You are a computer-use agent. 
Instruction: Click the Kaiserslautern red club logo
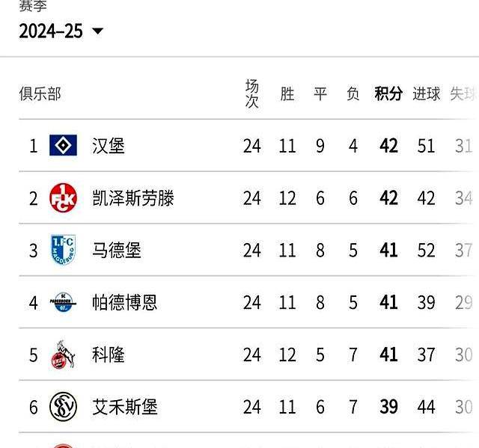tap(63, 198)
